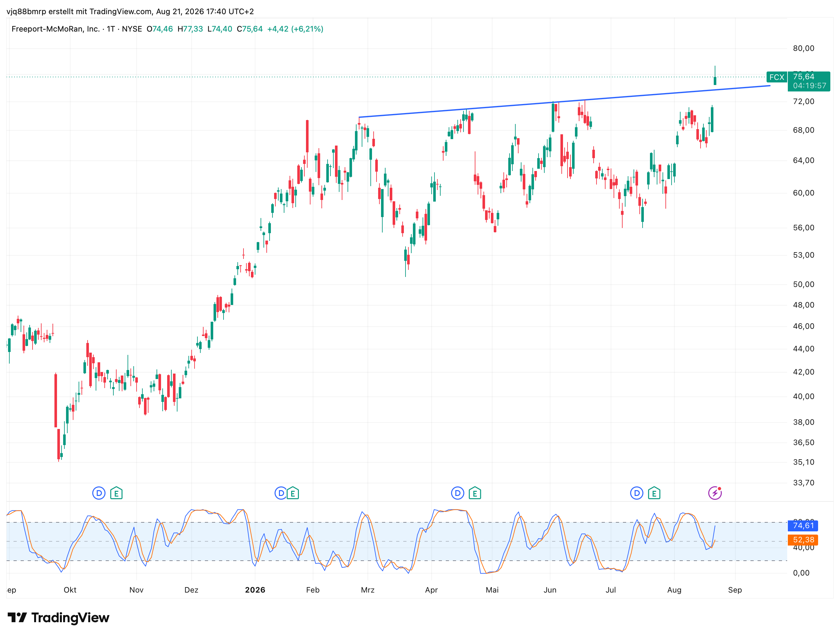Click the stochastic 0,00 axis label
Viewport: 840px width, 637px height.
[x=801, y=573]
